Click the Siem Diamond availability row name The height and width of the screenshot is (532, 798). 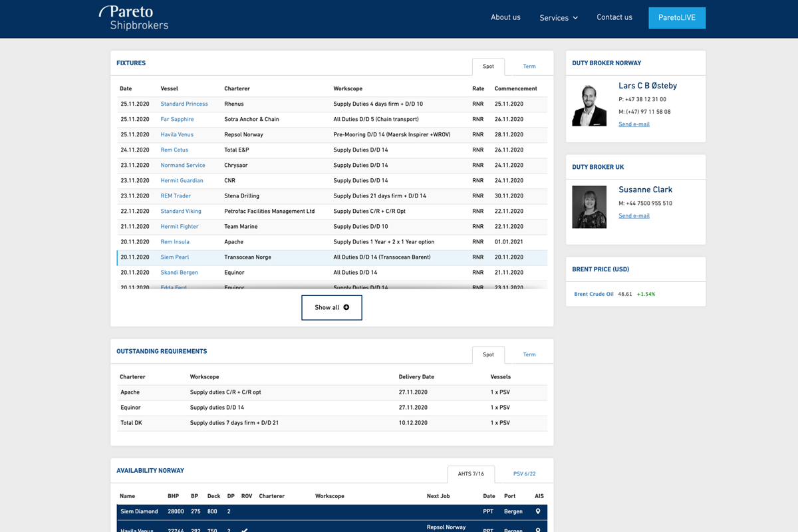(139, 511)
